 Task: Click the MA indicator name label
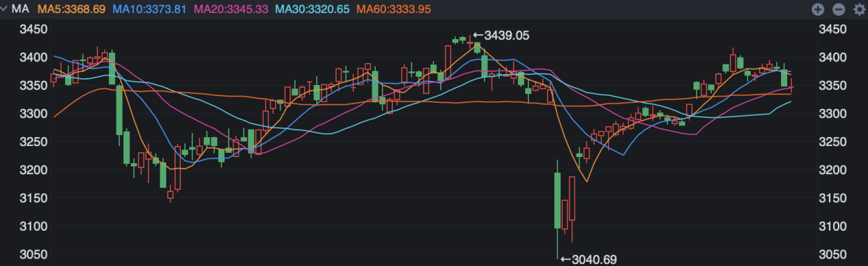pyautogui.click(x=21, y=10)
